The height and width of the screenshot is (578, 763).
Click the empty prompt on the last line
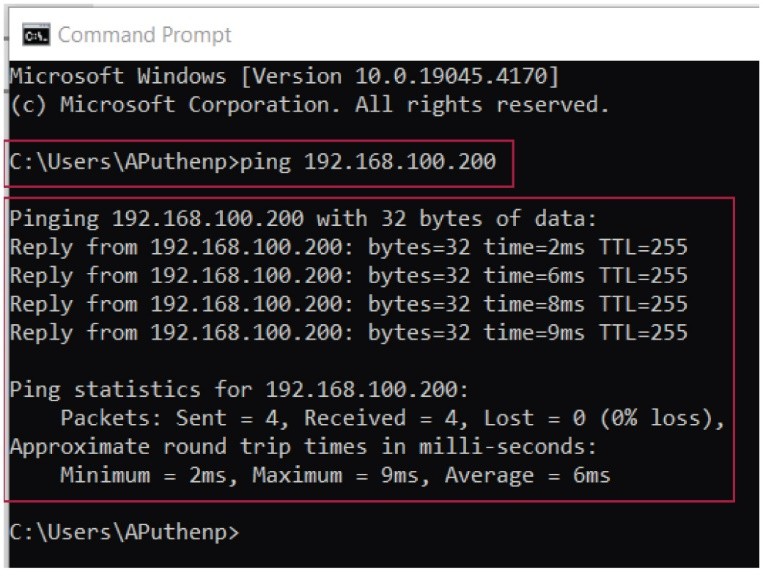(124, 532)
